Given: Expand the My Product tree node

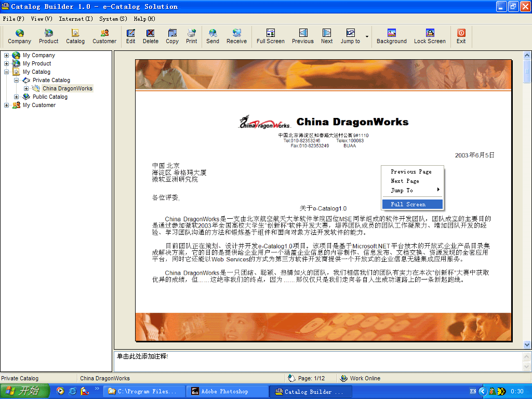Looking at the screenshot, I should click(x=6, y=63).
